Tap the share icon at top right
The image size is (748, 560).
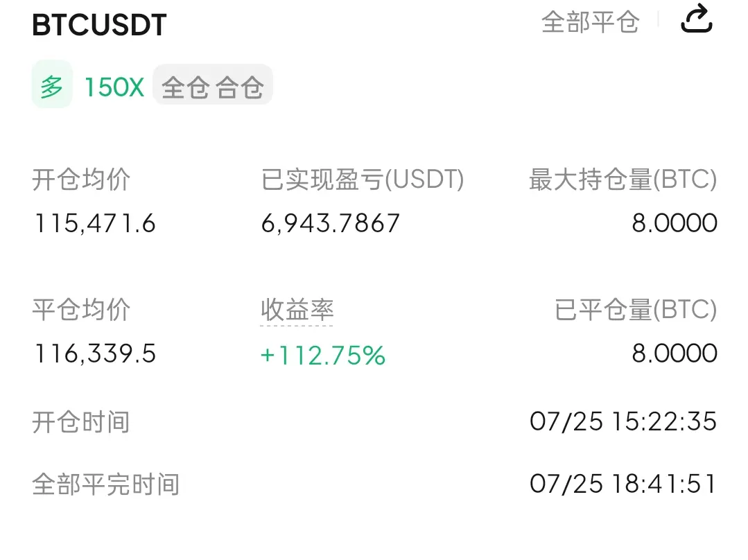coord(696,18)
